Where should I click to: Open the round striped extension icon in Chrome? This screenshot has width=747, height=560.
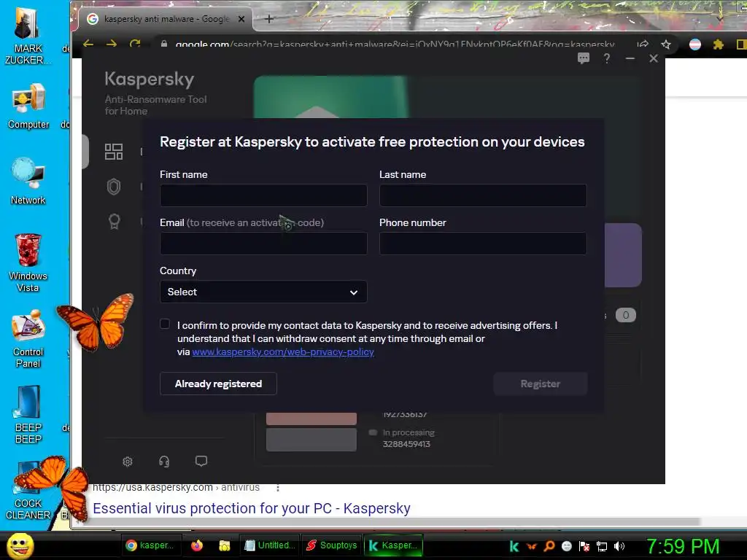[x=695, y=44]
